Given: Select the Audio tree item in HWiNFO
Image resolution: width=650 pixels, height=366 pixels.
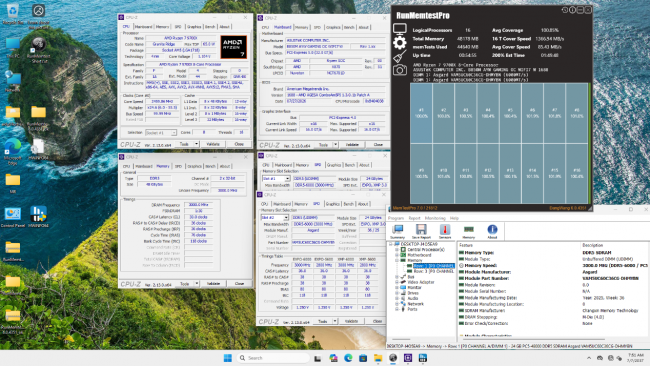Looking at the screenshot, I should pyautogui.click(x=413, y=298).
